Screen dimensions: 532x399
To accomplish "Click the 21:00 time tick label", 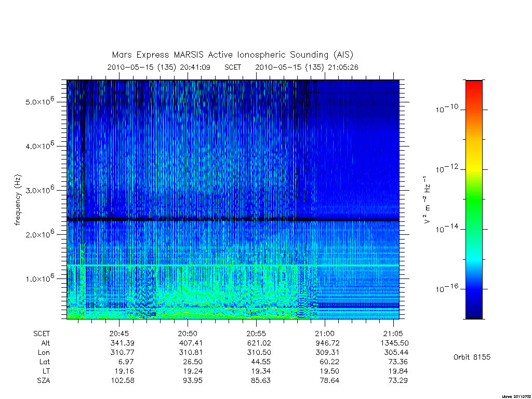I will click(x=325, y=334).
